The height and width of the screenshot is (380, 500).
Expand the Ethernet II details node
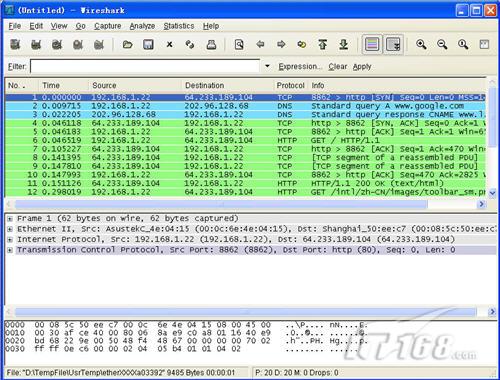tap(10, 229)
